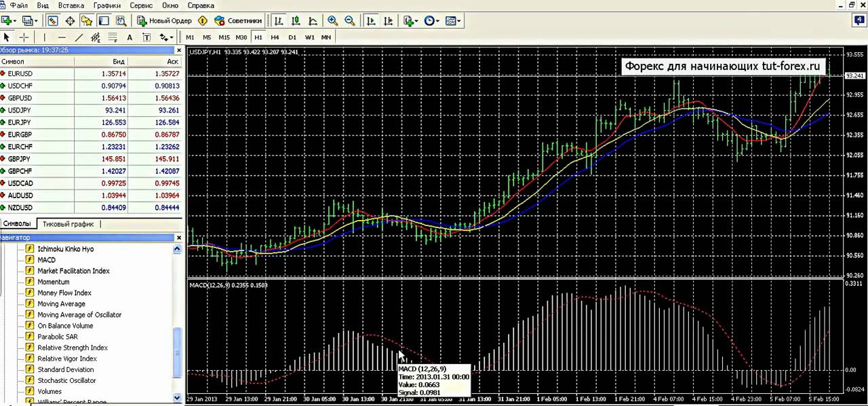Open the Графики menu

(x=107, y=5)
